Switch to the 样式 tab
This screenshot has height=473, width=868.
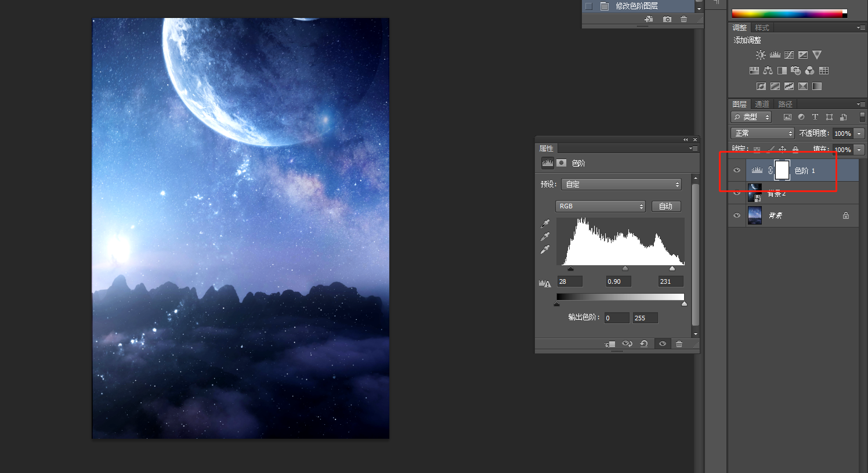(x=762, y=28)
